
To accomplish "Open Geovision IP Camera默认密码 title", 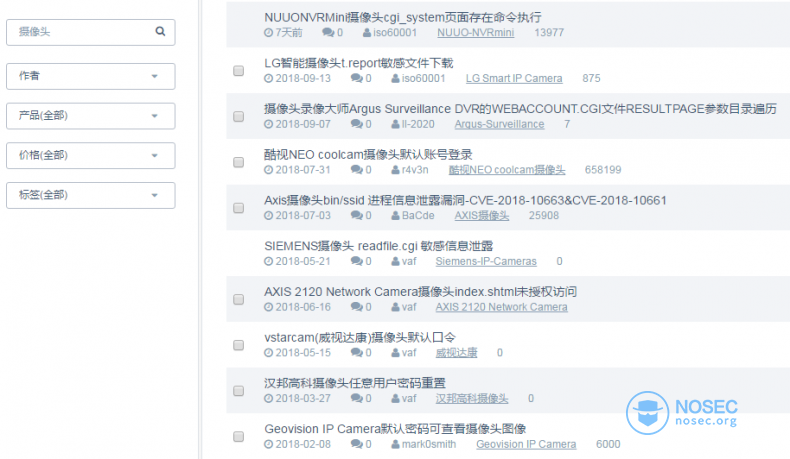I will [x=395, y=429].
